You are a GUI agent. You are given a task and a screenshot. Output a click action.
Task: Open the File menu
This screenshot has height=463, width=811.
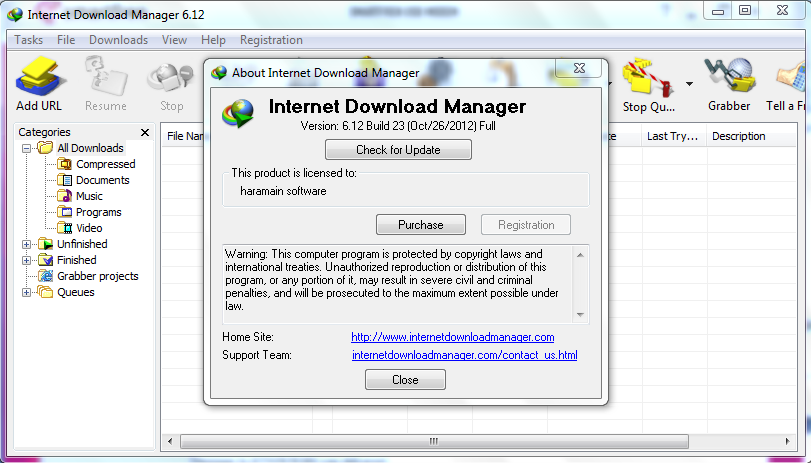coord(66,40)
